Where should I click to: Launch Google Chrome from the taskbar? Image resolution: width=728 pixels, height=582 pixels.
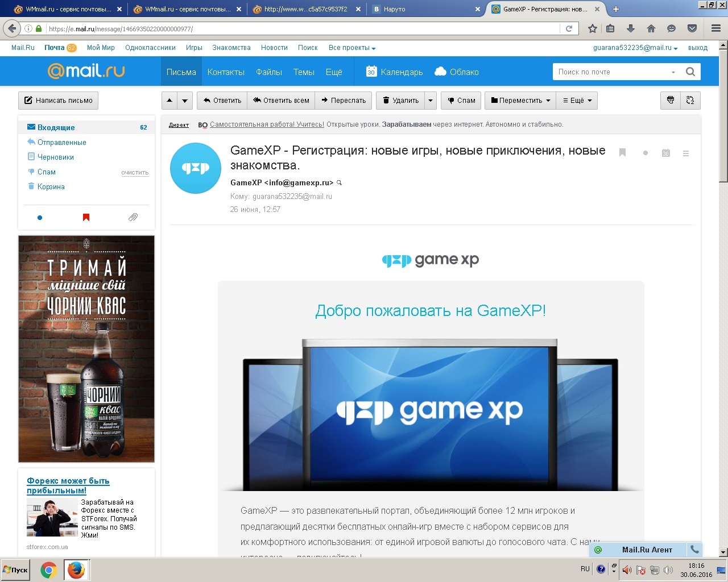(49, 569)
